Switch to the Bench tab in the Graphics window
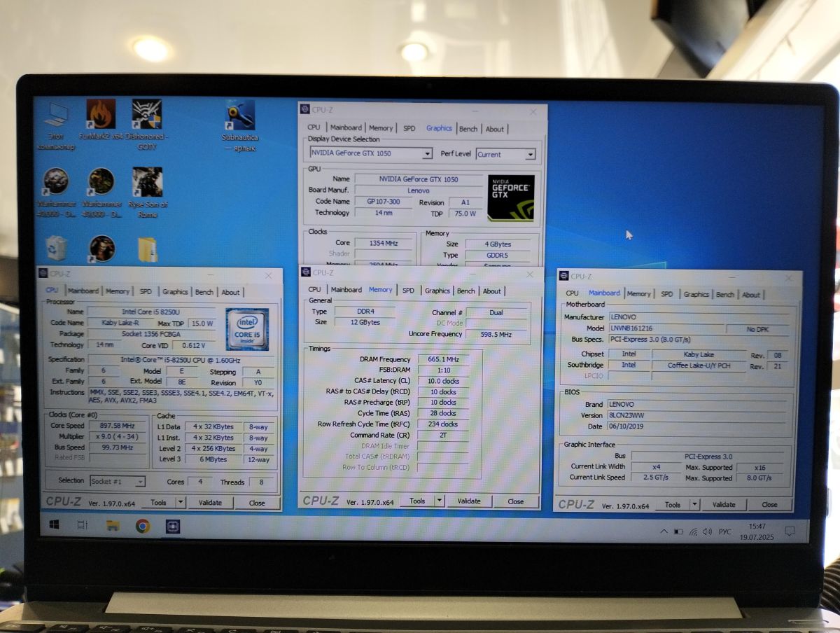Image resolution: width=840 pixels, height=633 pixels. point(468,129)
